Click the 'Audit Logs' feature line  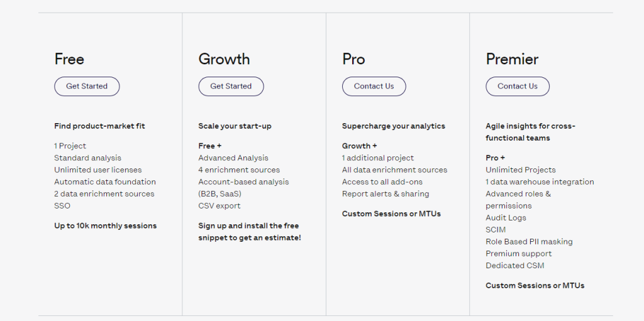506,218
